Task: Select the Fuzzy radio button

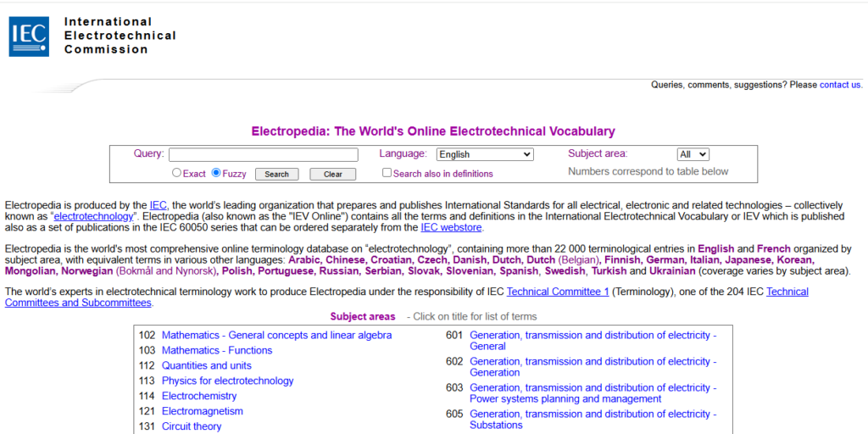Action: 216,173
